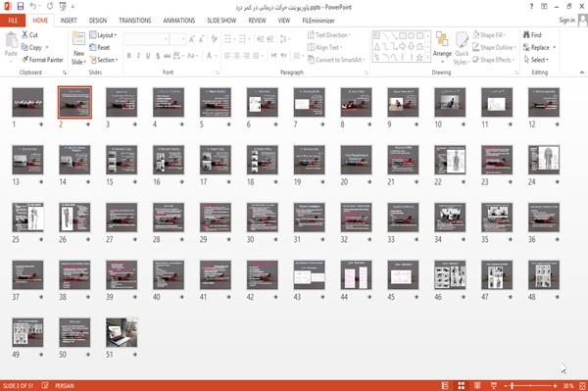Click the Save icon in quick access toolbar
The width and height of the screenshot is (588, 391).
click(x=21, y=7)
